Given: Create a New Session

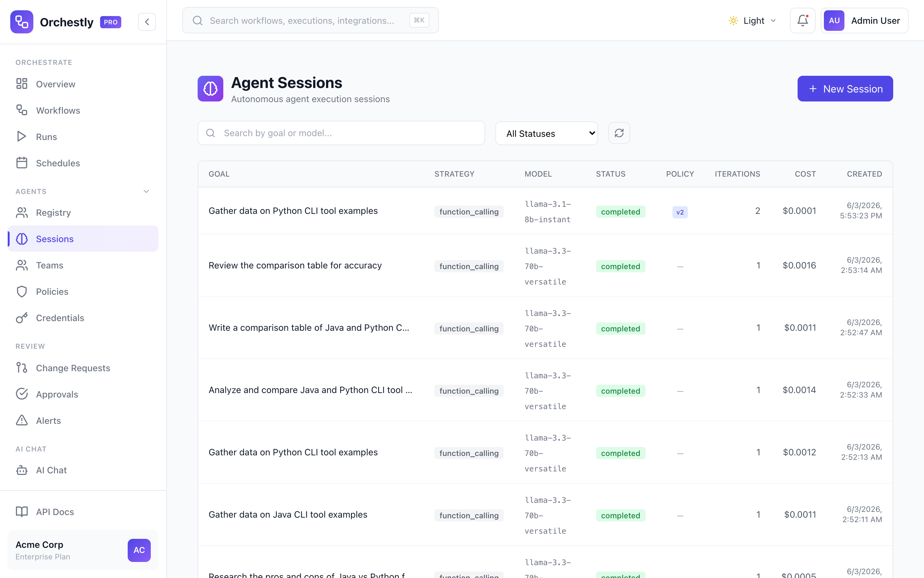Looking at the screenshot, I should pos(845,89).
